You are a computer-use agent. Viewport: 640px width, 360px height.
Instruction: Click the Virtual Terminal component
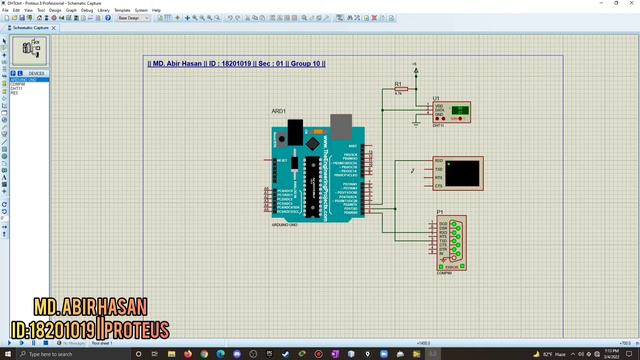coord(458,173)
